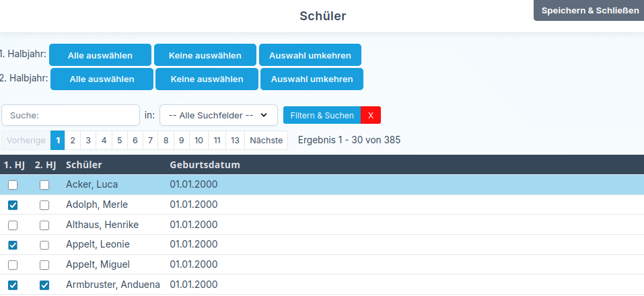Go to page 2 of results
Screen dimensions: 644x296
73,141
